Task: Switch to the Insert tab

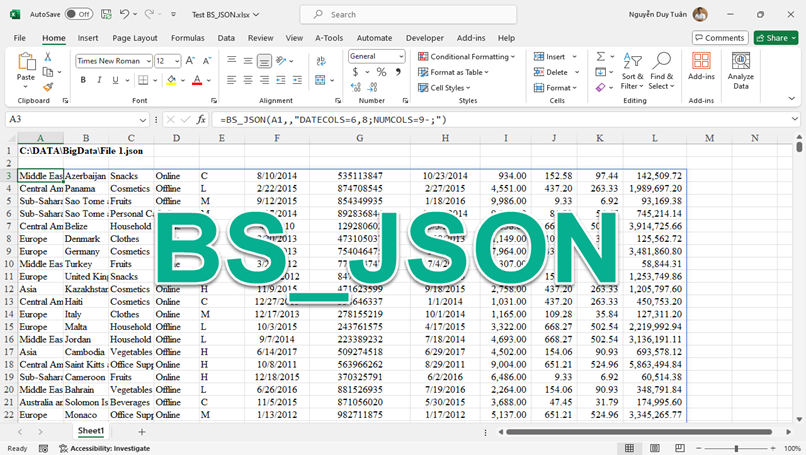Action: click(88, 38)
